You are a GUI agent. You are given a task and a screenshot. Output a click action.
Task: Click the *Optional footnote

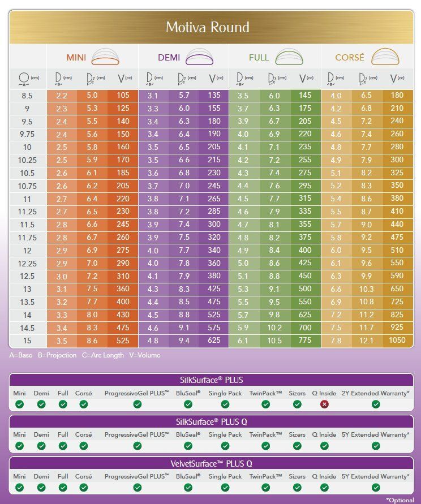(x=399, y=500)
